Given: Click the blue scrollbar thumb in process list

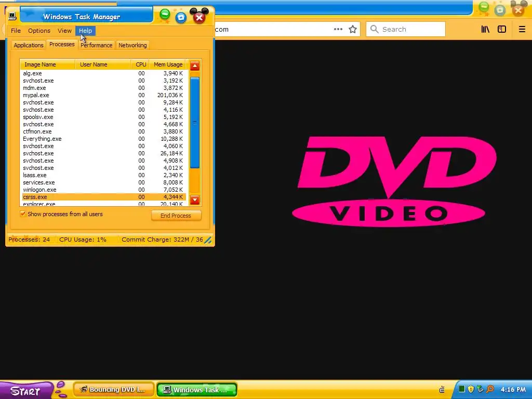Looking at the screenshot, I should (x=195, y=123).
